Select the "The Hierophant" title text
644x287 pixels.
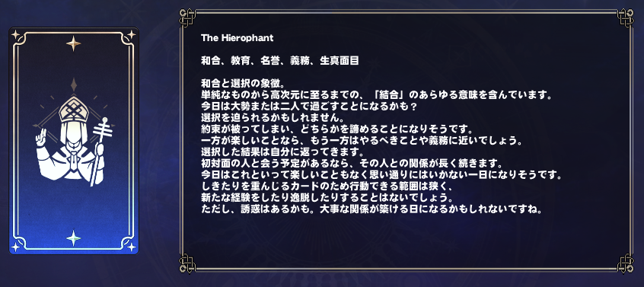click(237, 38)
